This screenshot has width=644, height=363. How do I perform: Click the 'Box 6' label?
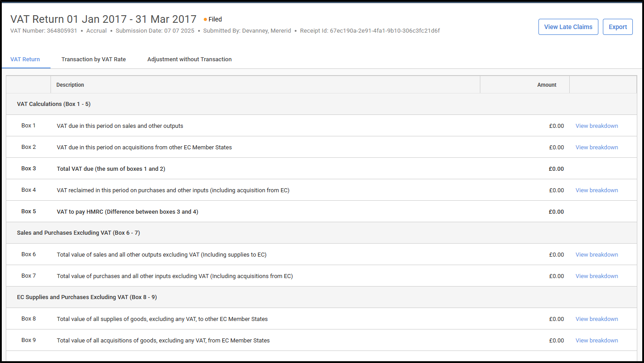(x=29, y=254)
